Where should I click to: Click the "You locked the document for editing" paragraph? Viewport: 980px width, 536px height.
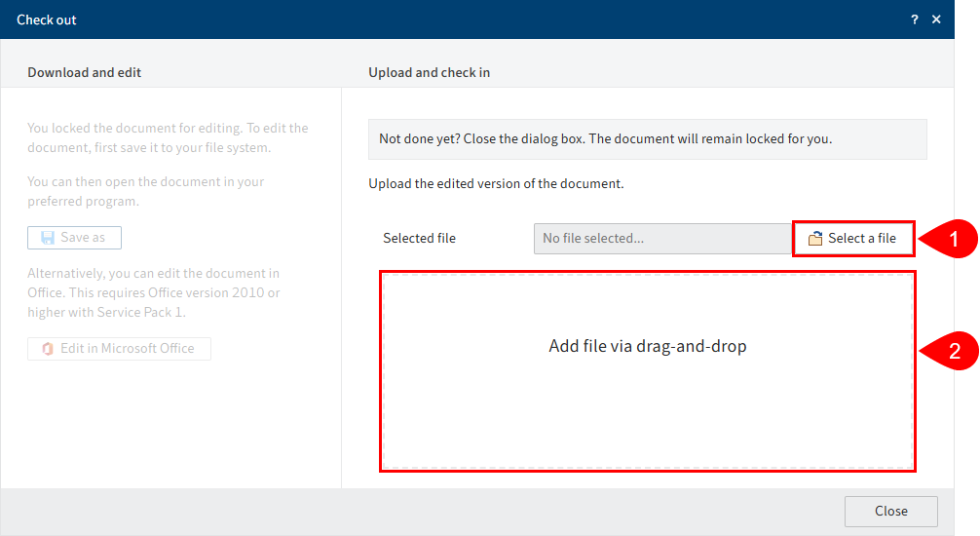pos(168,137)
